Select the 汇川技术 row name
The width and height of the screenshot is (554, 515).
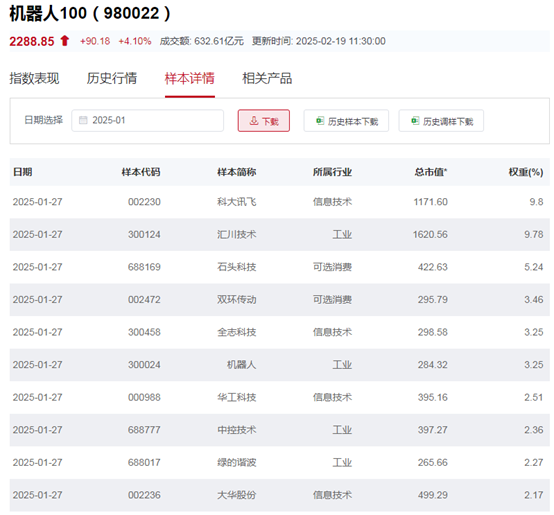pos(237,235)
